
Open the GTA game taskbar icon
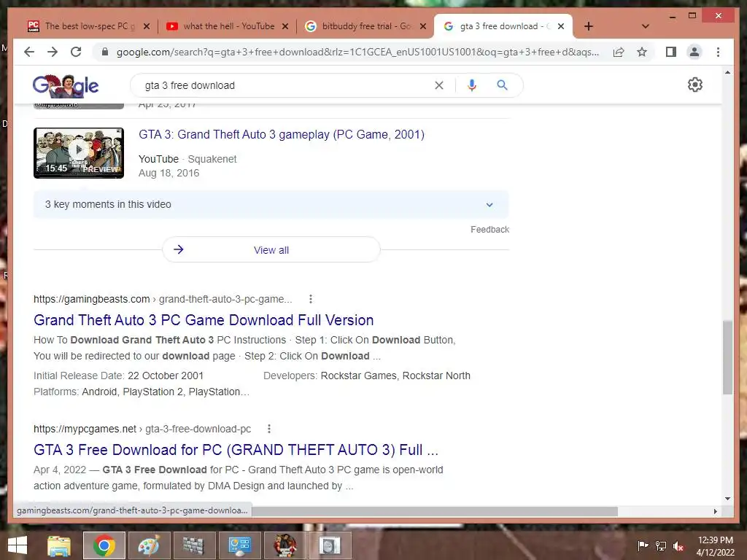[285, 545]
